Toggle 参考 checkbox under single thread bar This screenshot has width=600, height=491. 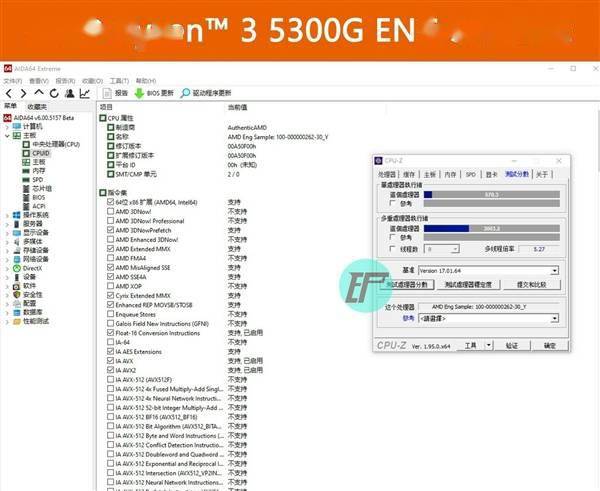tap(392, 203)
